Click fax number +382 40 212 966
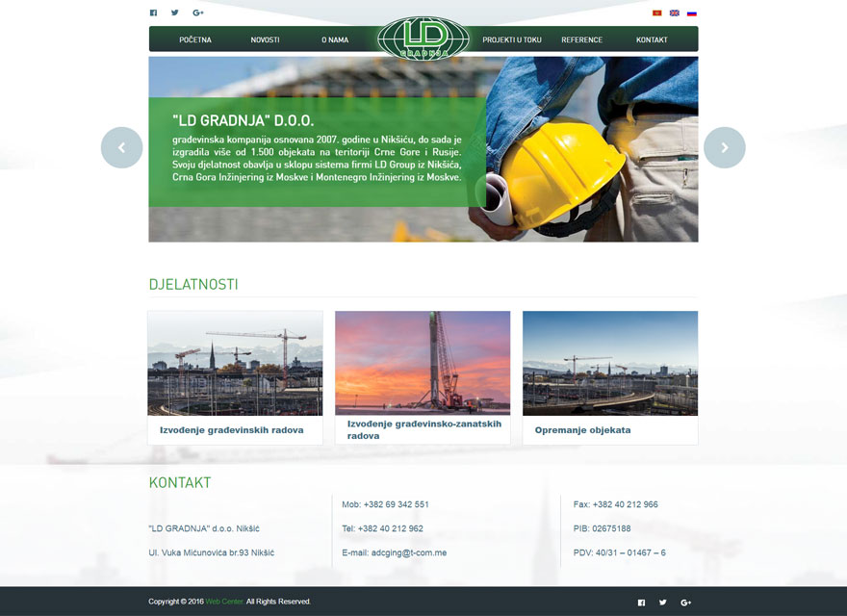Screen dimensions: 847x616 (x=625, y=504)
